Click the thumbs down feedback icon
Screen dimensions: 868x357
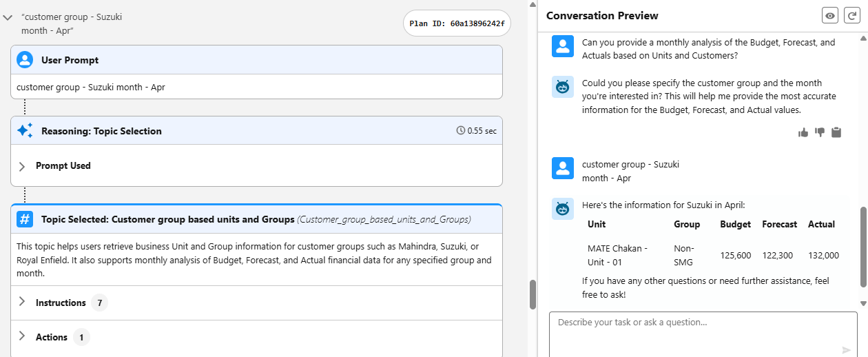(x=820, y=132)
